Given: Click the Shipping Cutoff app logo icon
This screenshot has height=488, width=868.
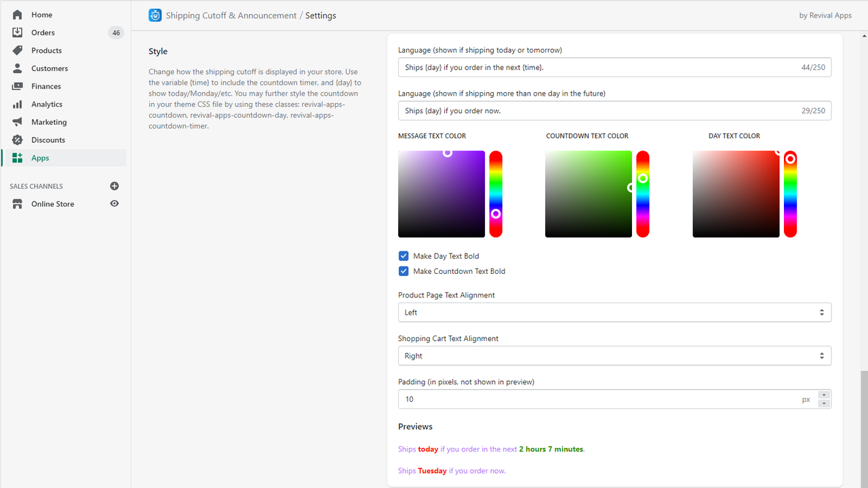Looking at the screenshot, I should coord(155,15).
